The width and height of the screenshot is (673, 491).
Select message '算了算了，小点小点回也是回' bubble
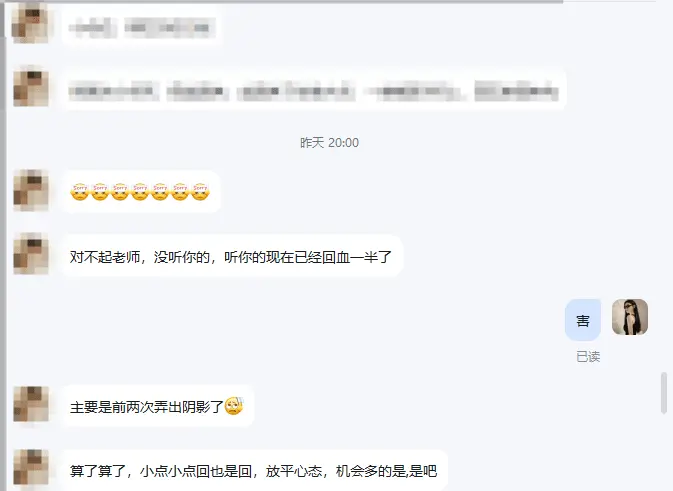[255, 470]
